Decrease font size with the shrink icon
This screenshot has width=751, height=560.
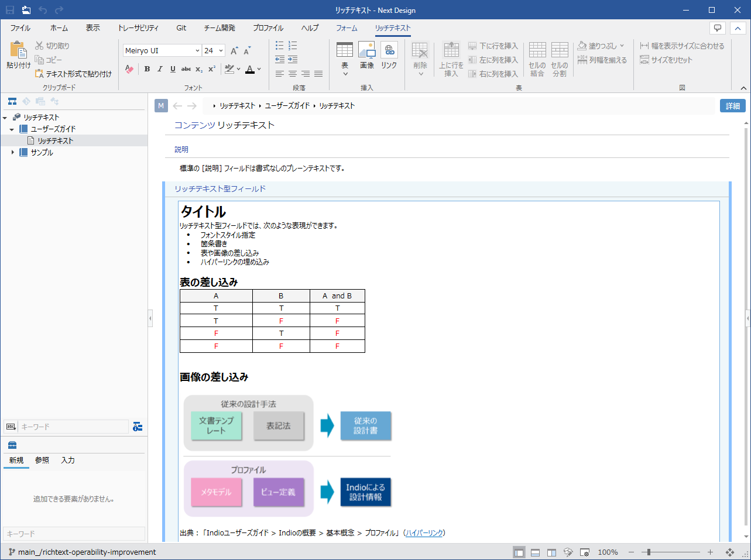pyautogui.click(x=247, y=51)
